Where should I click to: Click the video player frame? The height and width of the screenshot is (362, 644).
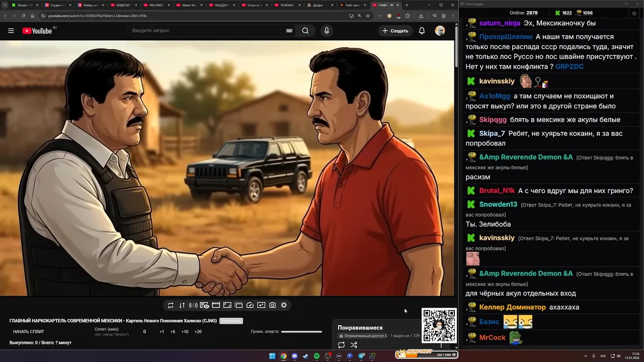point(227,168)
